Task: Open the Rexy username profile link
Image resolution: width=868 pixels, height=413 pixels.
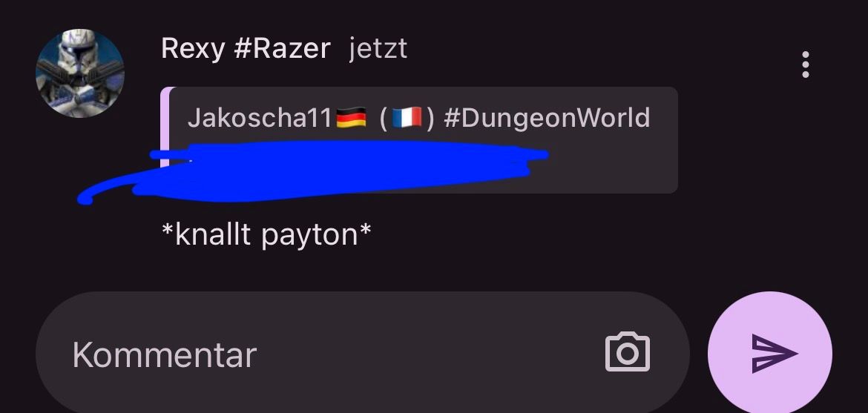Action: tap(193, 49)
